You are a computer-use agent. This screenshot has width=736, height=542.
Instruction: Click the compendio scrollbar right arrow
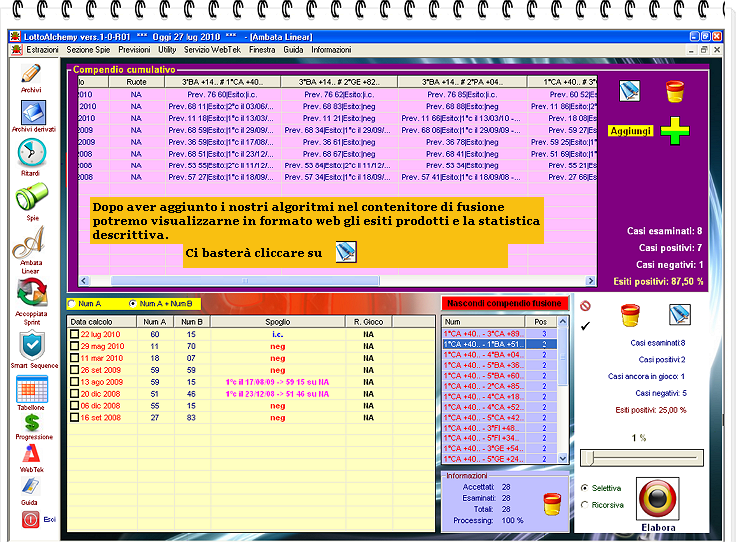(591, 281)
